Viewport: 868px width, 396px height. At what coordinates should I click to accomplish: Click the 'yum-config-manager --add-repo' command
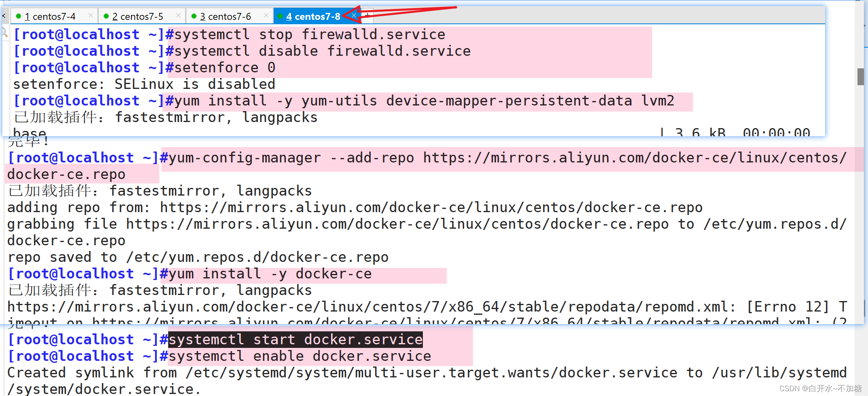coord(427,166)
